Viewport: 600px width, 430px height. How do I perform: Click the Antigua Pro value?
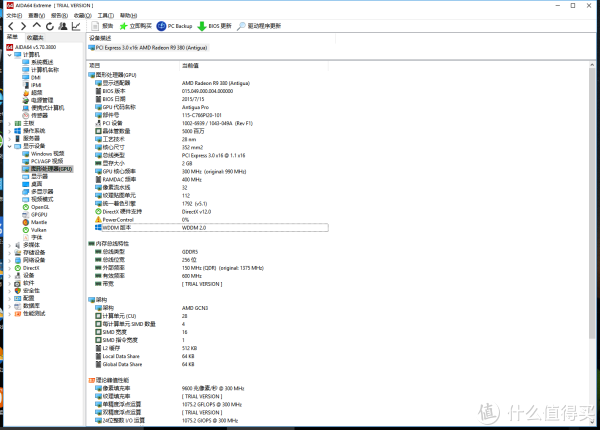[x=195, y=107]
